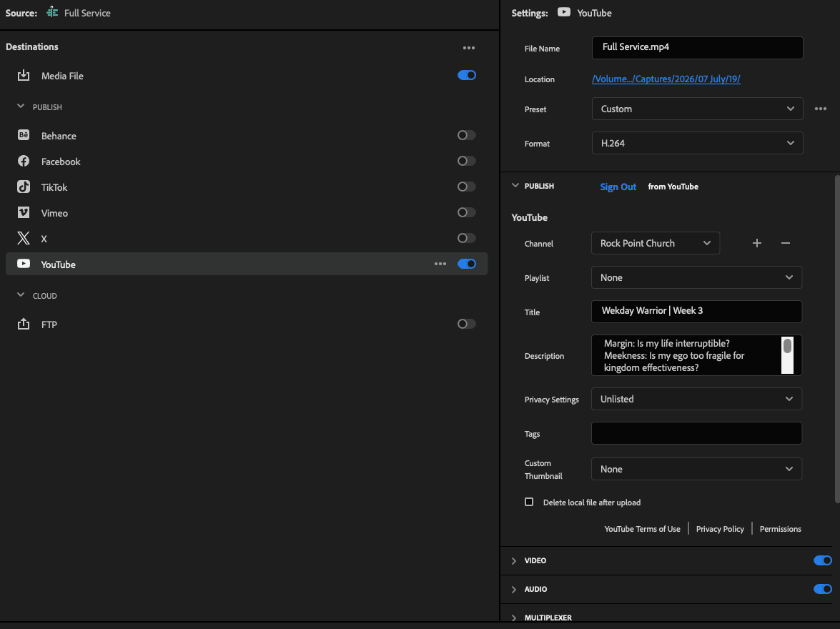This screenshot has width=840, height=629.
Task: Enable the Vimeo publish toggle
Action: (467, 212)
